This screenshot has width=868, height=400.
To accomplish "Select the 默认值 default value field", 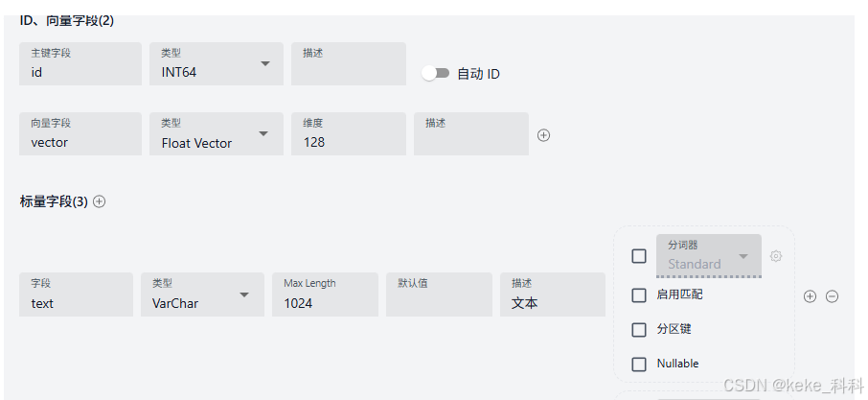I will click(439, 294).
